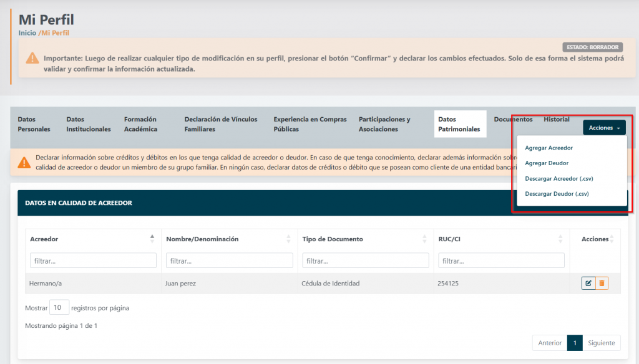
Task: Choose Agregar Deudor from the menu
Action: point(547,163)
